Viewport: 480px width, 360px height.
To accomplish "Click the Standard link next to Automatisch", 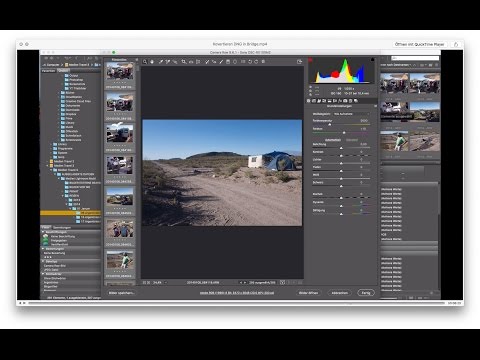I will [x=352, y=140].
